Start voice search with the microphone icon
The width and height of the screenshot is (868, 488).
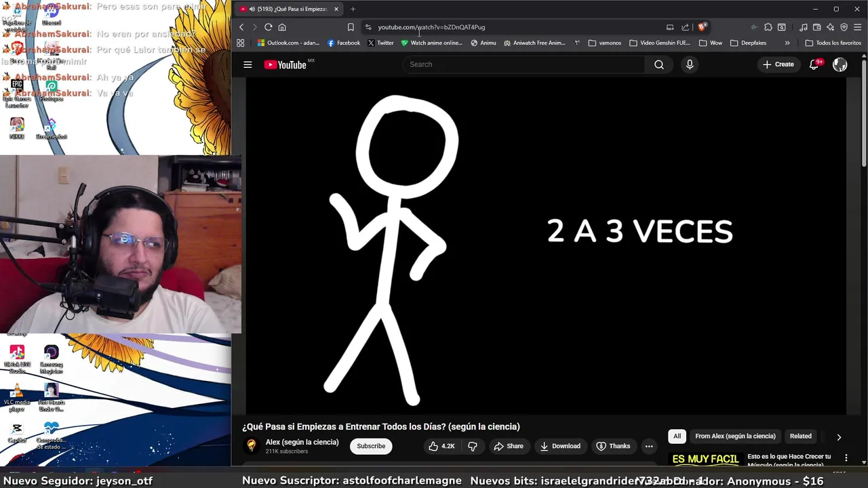click(x=690, y=64)
